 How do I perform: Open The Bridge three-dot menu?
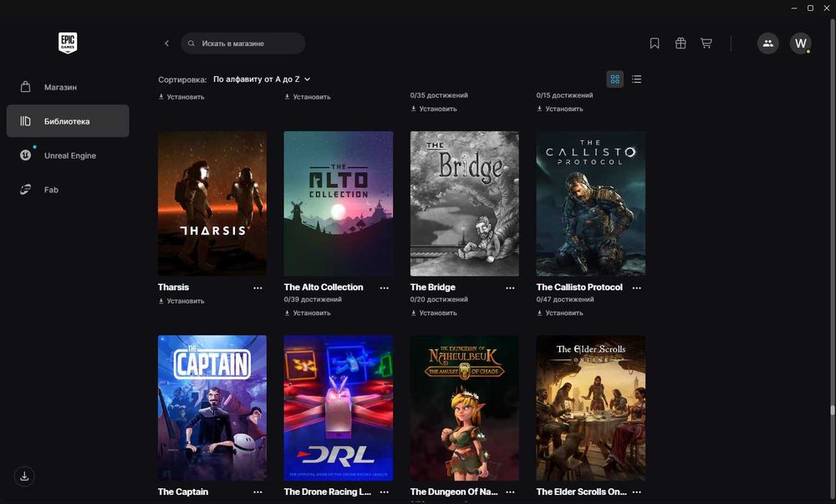tap(510, 288)
